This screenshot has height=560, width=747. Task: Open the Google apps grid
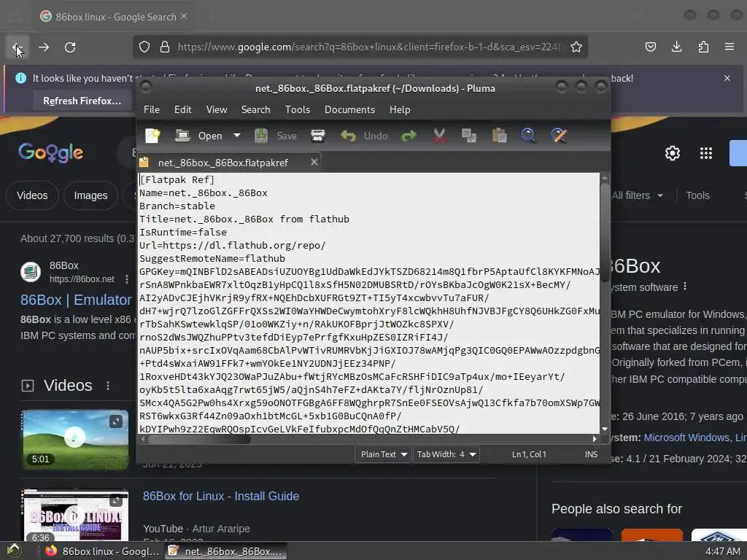[706, 153]
